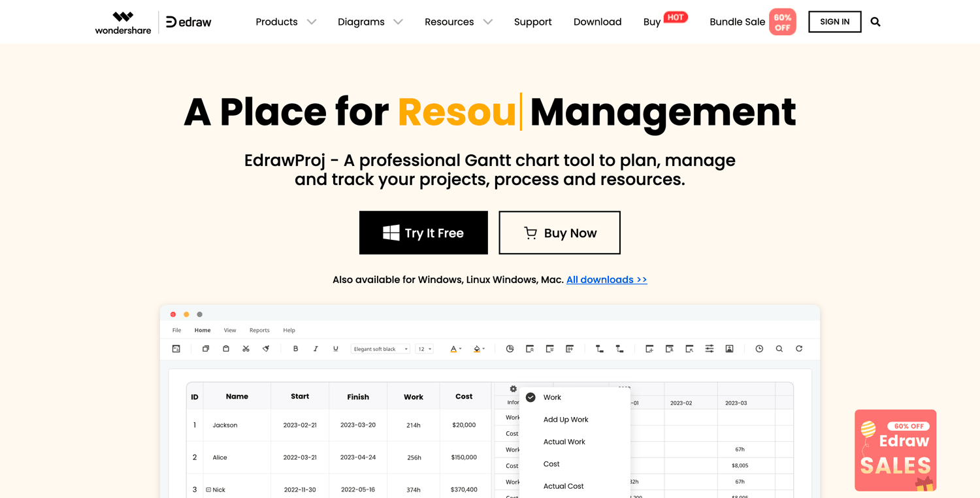Select Add Up Work from the menu
Image resolution: width=980 pixels, height=498 pixels.
(x=566, y=420)
